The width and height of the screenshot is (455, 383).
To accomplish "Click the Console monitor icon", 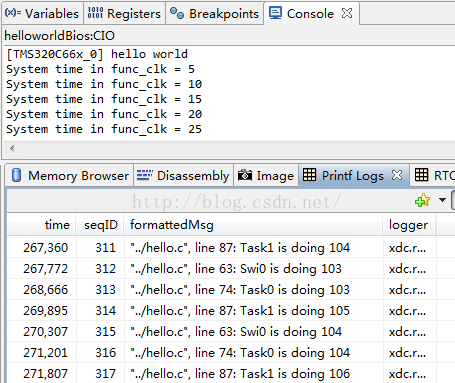I will click(275, 13).
